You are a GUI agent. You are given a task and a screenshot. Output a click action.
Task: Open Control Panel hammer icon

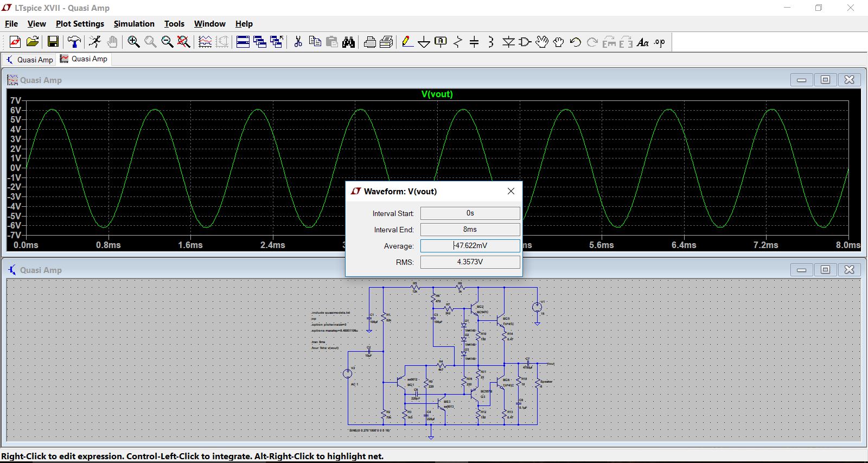74,42
